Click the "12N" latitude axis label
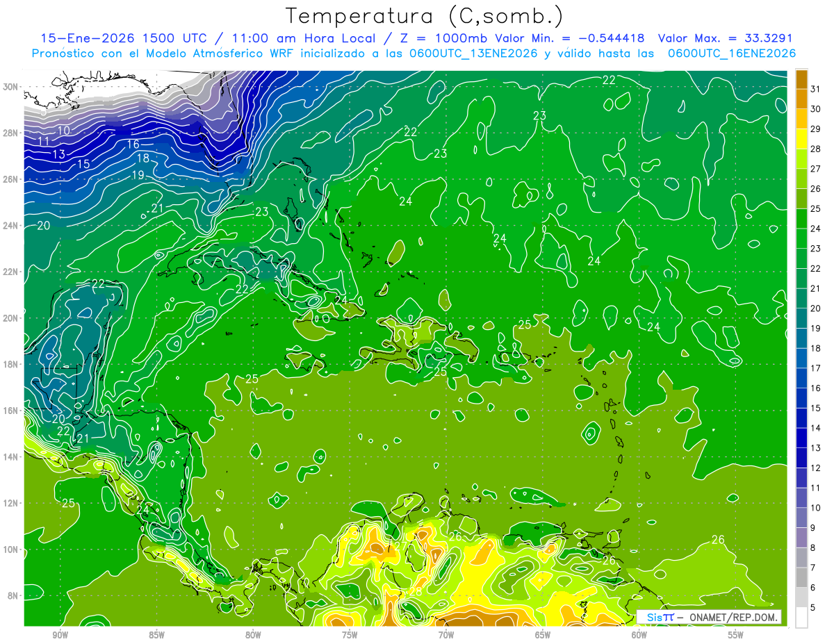This screenshot has width=834, height=644. (10, 503)
